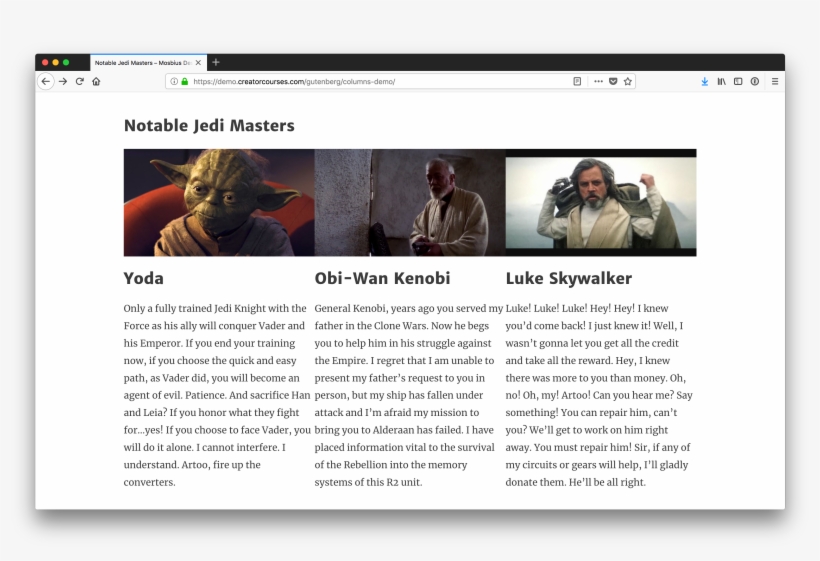Click the paragraph starting 'Only a fully trained'

(218, 395)
